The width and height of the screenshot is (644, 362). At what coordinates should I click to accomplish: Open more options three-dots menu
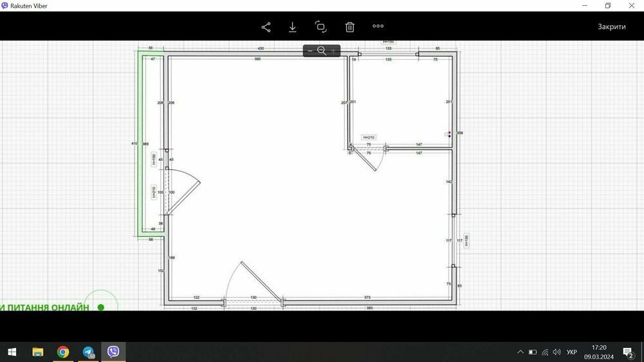pos(378,26)
